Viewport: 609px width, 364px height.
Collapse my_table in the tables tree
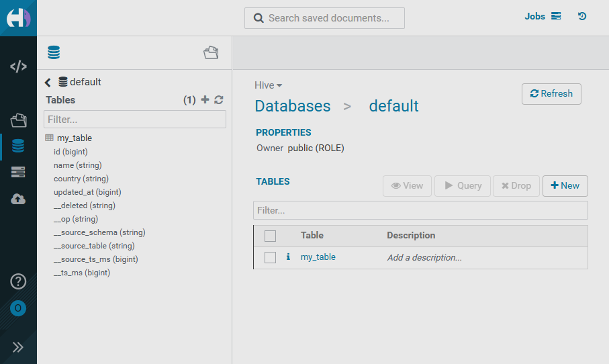[74, 138]
